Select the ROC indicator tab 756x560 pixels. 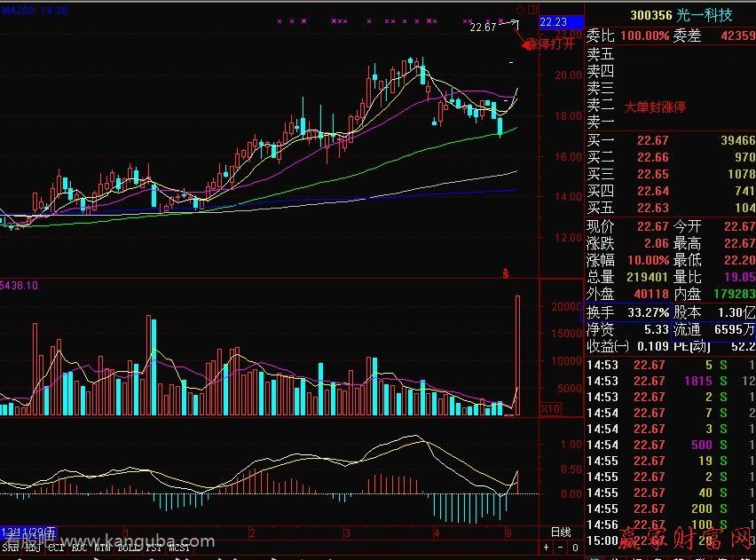pyautogui.click(x=80, y=548)
